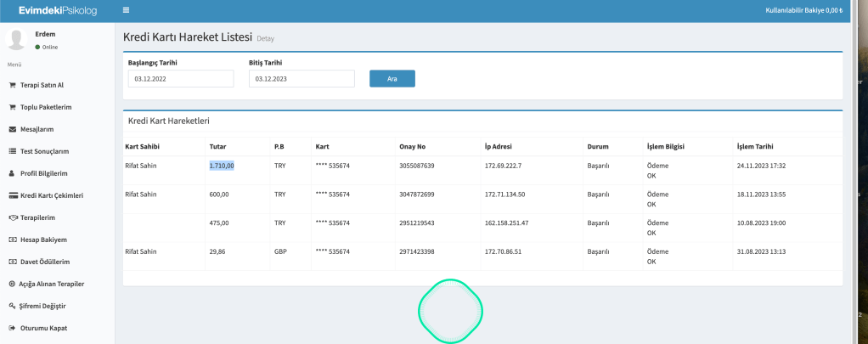Click IP address 172.69.222.7
Screen dimensions: 868x344
503,165
